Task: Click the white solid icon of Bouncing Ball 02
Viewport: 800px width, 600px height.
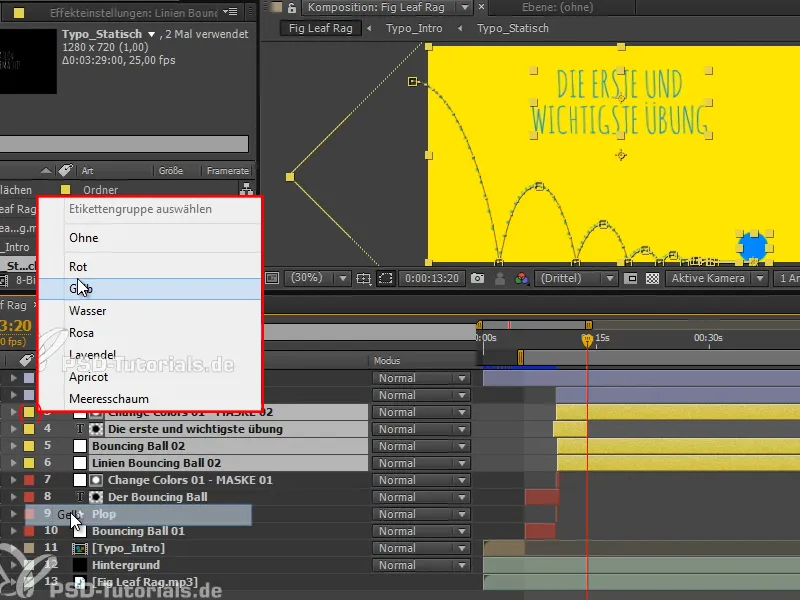Action: pos(80,446)
